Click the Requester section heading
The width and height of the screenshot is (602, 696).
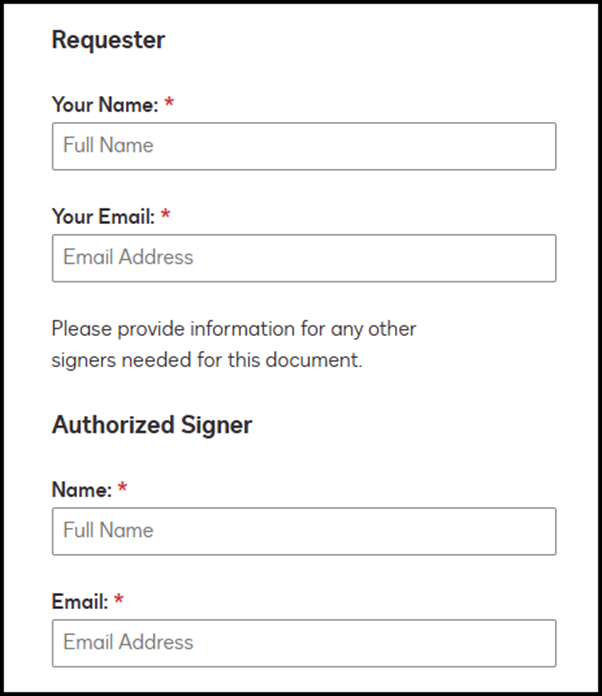tap(108, 40)
